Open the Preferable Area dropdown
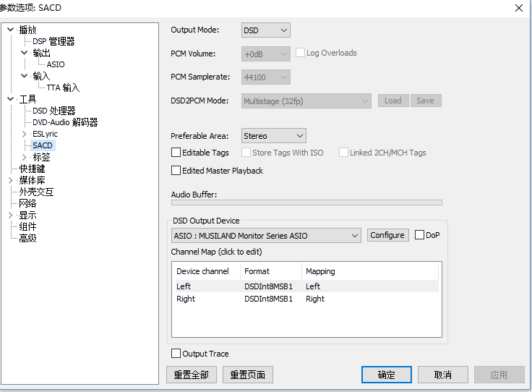This screenshot has width=532, height=392. pyautogui.click(x=274, y=136)
